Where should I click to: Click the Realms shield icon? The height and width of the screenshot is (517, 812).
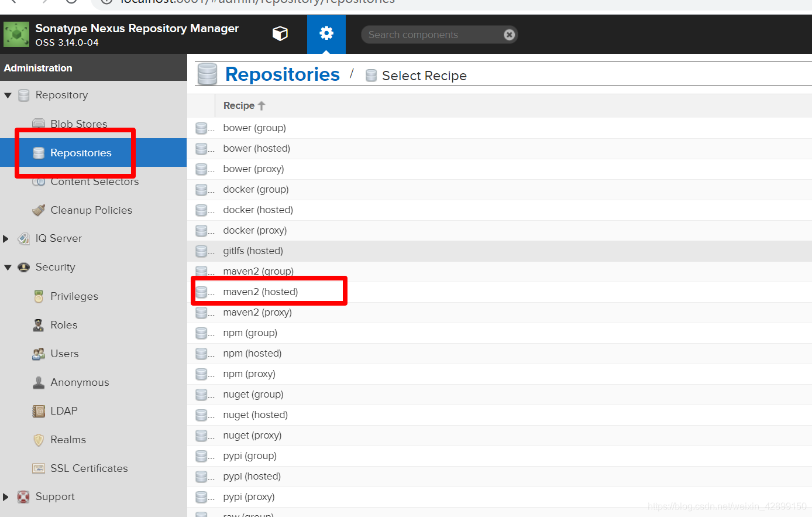point(39,440)
